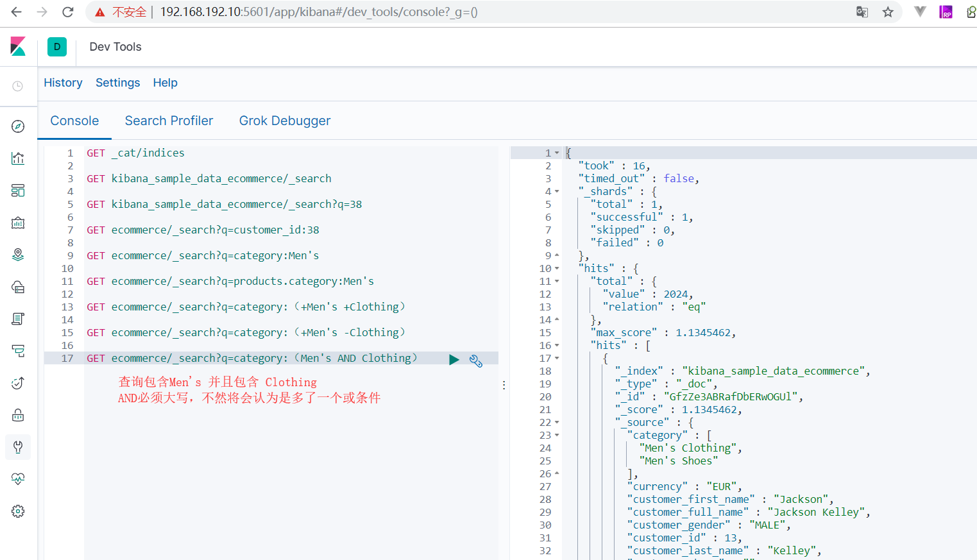977x560 pixels.
Task: Open Stack Monitoring heartbeat icon
Action: point(18,479)
